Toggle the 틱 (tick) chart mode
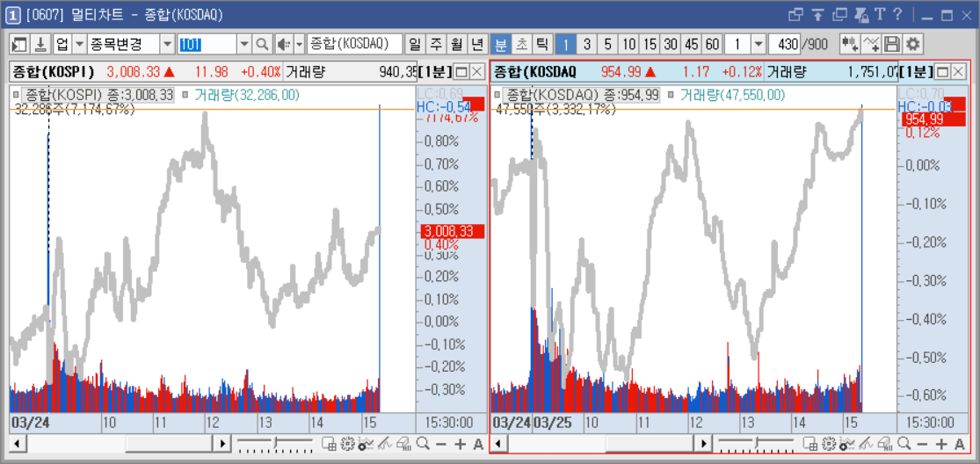 (x=542, y=44)
